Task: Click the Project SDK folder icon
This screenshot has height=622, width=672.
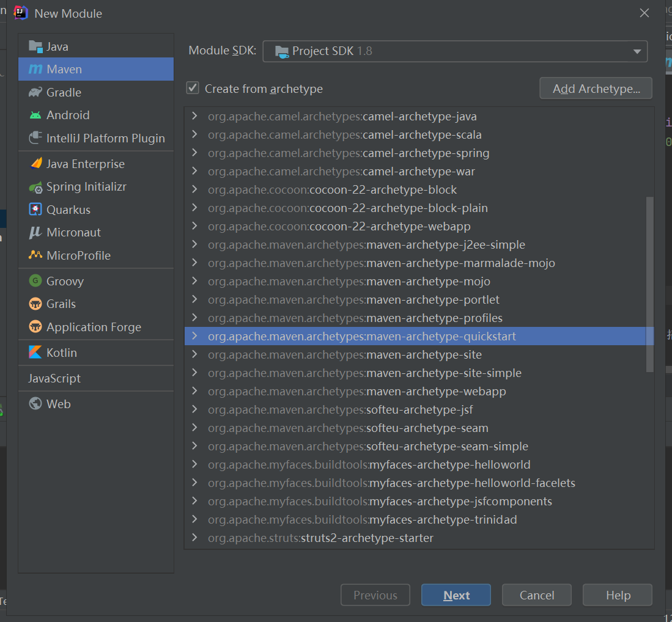Action: click(281, 51)
